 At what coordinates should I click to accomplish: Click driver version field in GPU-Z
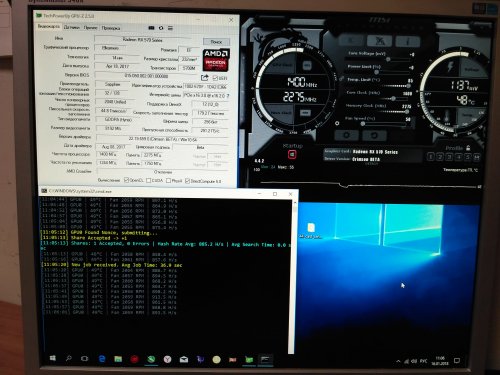[x=162, y=138]
